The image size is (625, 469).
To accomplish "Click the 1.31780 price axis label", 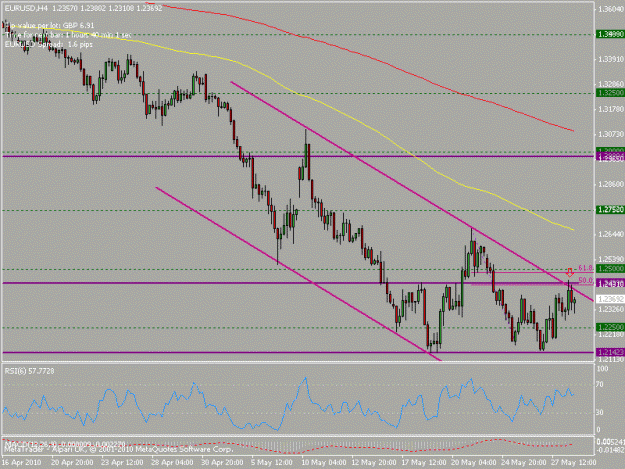I will [x=611, y=109].
